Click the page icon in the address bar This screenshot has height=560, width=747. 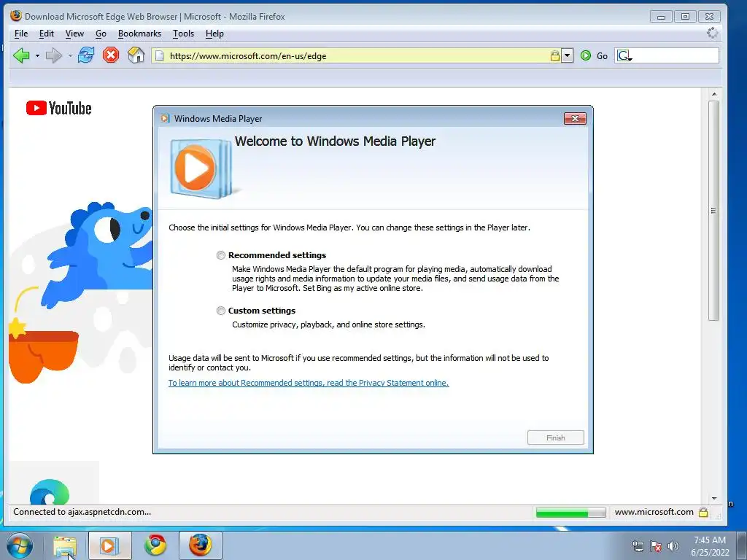tap(160, 55)
